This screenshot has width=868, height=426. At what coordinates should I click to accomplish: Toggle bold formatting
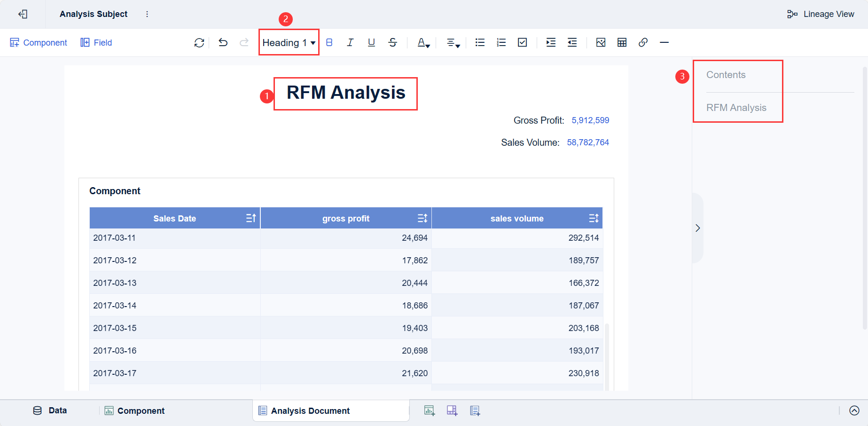(x=329, y=43)
